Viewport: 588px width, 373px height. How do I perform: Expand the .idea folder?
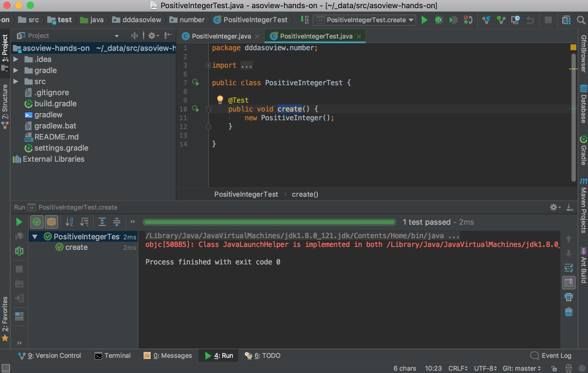16,59
